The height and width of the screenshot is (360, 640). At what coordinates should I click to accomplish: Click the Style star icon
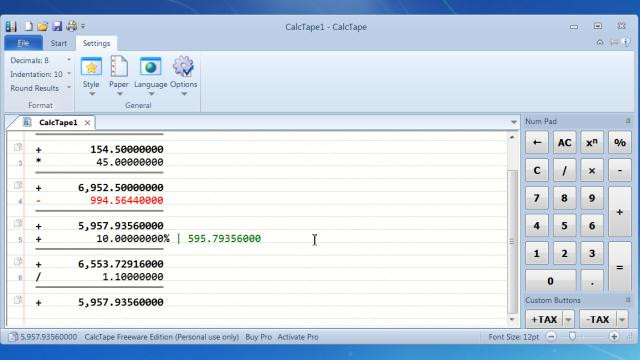pos(91,67)
